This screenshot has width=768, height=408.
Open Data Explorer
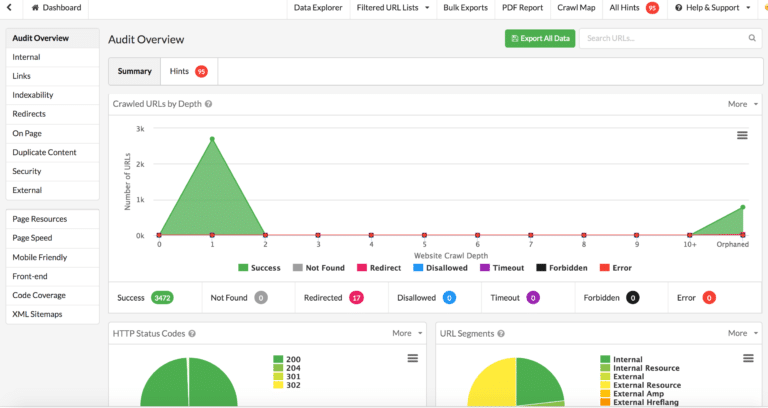coord(318,8)
